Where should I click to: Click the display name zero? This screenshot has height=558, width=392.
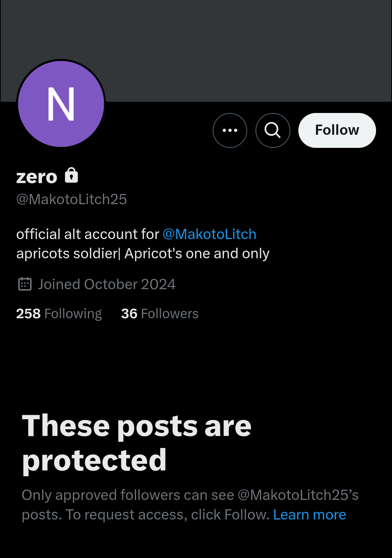37,177
